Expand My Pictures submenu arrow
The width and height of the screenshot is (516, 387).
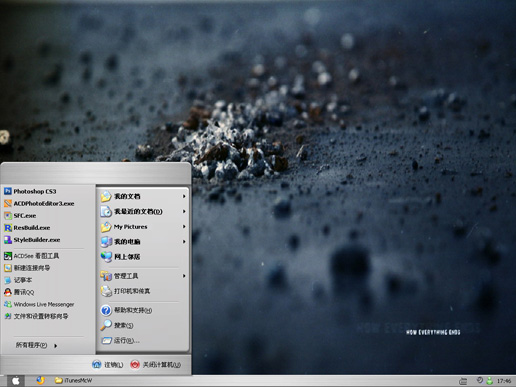pyautogui.click(x=184, y=227)
